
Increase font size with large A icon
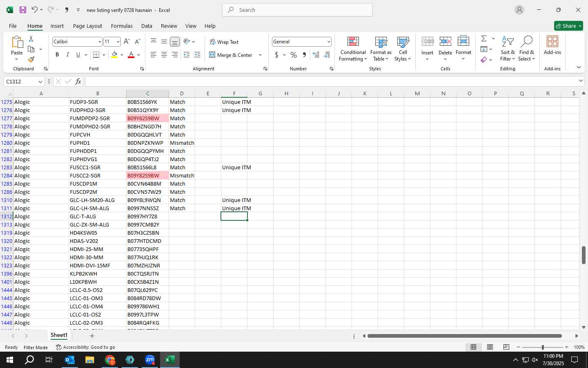coord(127,42)
